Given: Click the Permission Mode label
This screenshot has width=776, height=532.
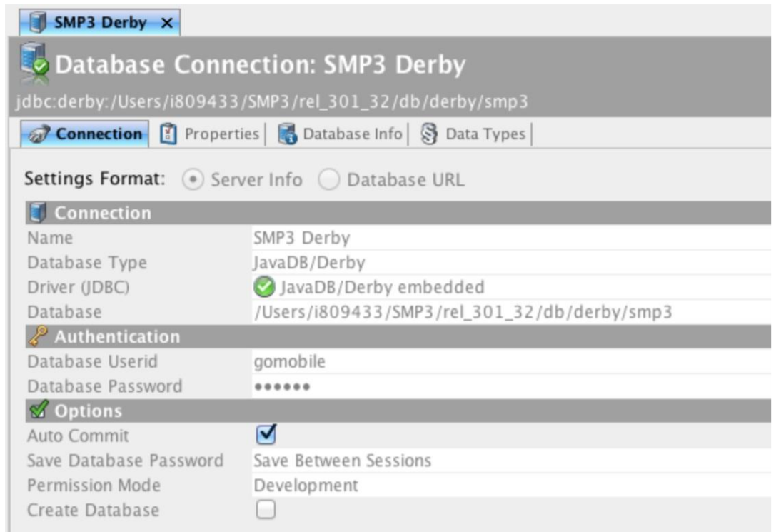Looking at the screenshot, I should point(94,485).
